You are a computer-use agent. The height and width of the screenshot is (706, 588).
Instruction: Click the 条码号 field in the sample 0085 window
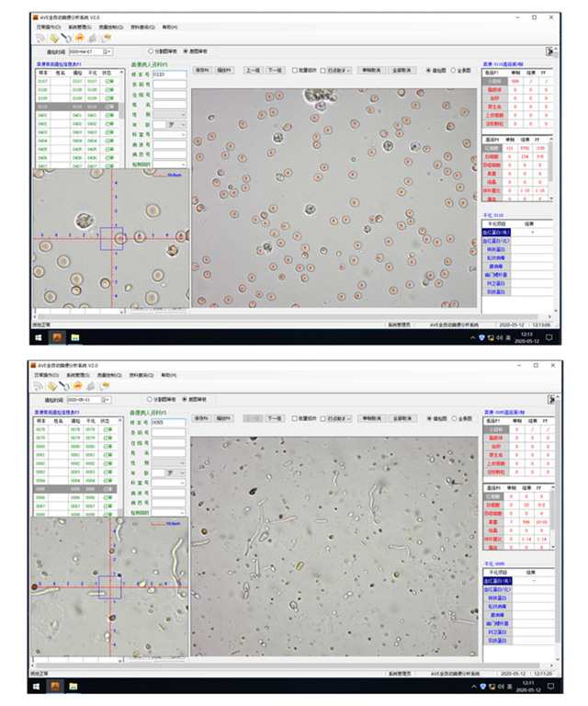[168, 432]
